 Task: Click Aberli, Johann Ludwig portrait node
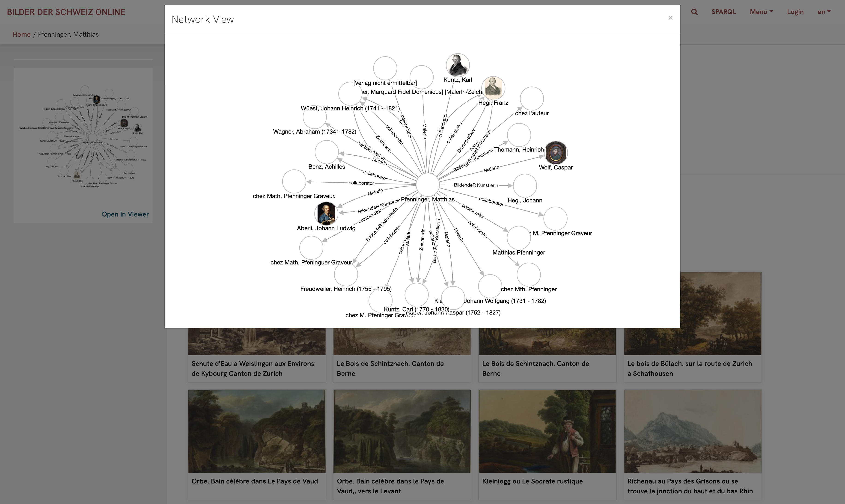tap(326, 213)
